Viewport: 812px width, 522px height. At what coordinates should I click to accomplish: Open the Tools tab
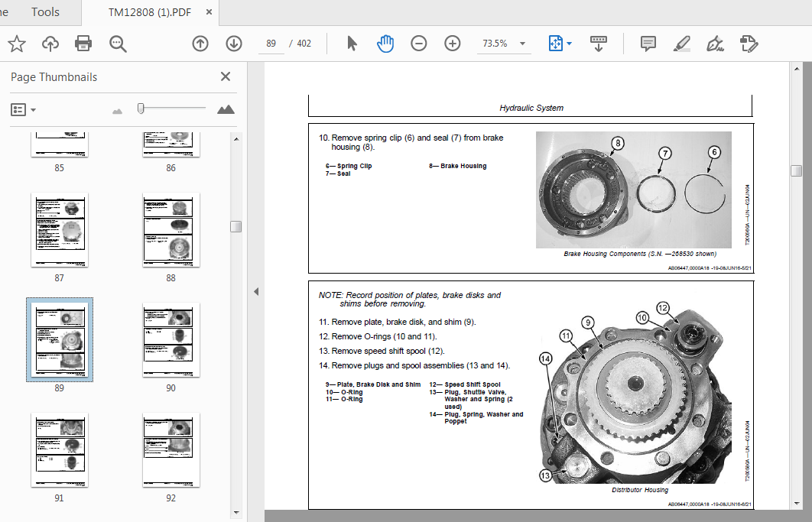click(45, 12)
